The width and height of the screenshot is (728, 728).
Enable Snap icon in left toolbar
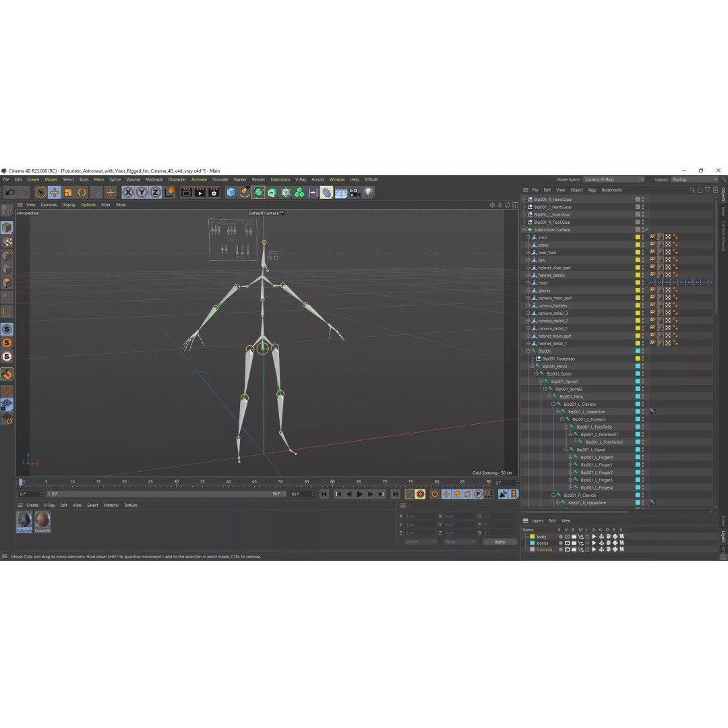(7, 374)
